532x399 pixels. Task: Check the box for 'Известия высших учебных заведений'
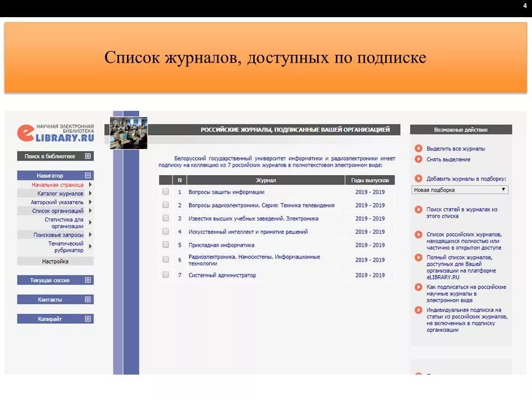166,218
